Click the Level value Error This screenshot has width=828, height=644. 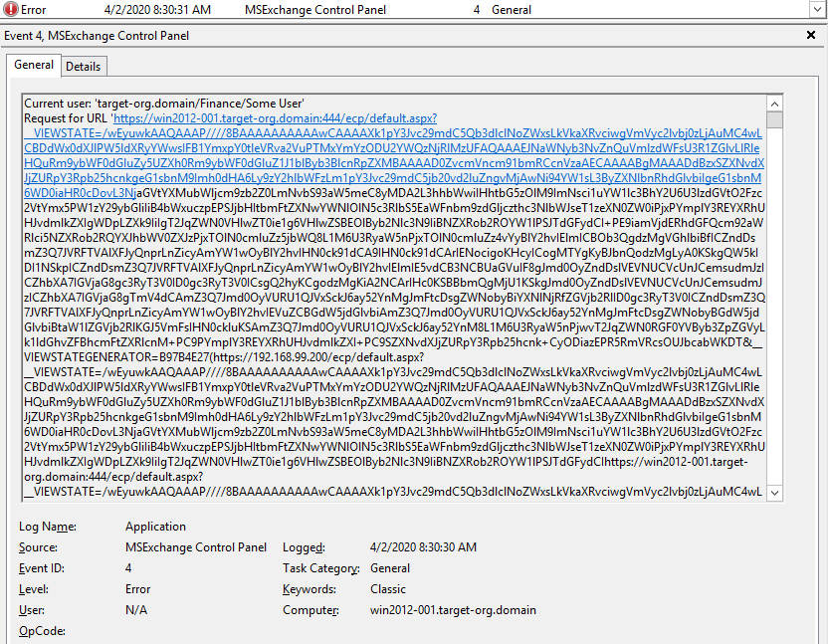click(x=139, y=589)
